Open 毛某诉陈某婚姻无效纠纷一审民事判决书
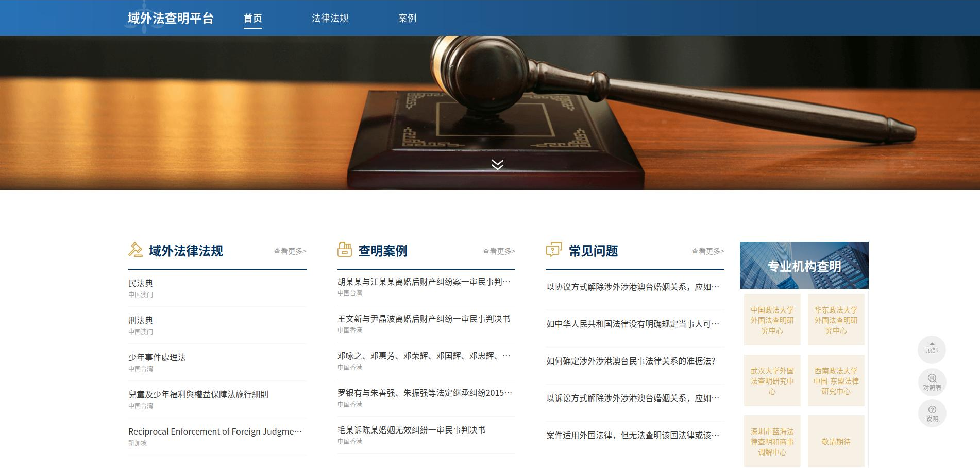980x468 pixels. 412,431
